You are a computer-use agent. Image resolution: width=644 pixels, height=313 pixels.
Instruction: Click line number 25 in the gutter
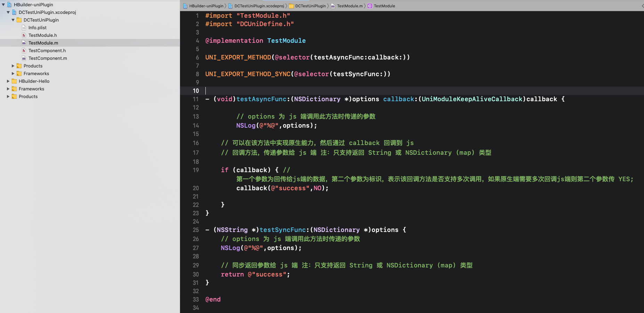196,230
